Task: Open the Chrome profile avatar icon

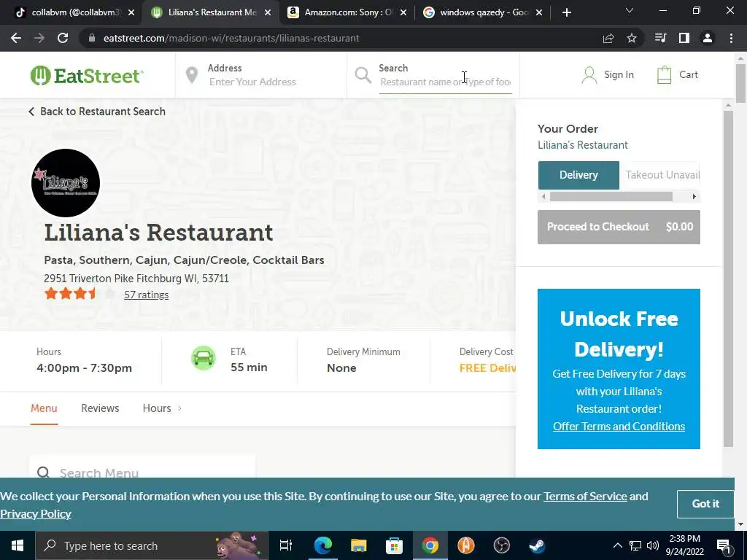Action: coord(708,38)
